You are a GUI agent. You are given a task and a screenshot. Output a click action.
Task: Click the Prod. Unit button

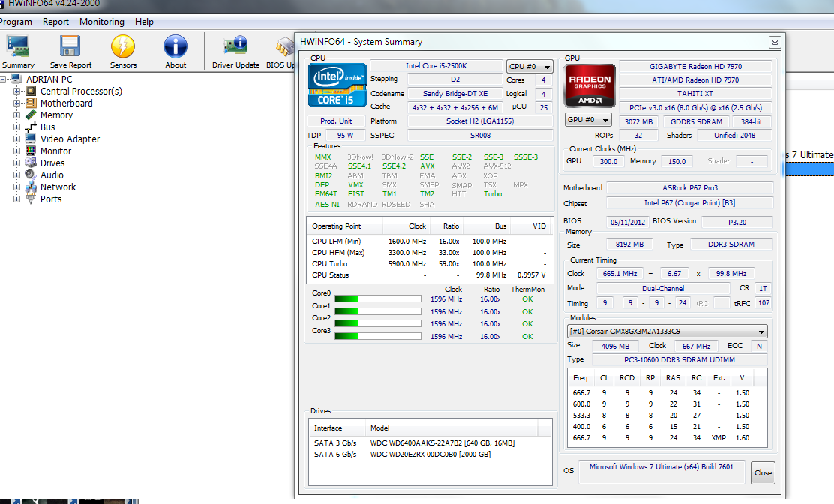336,121
